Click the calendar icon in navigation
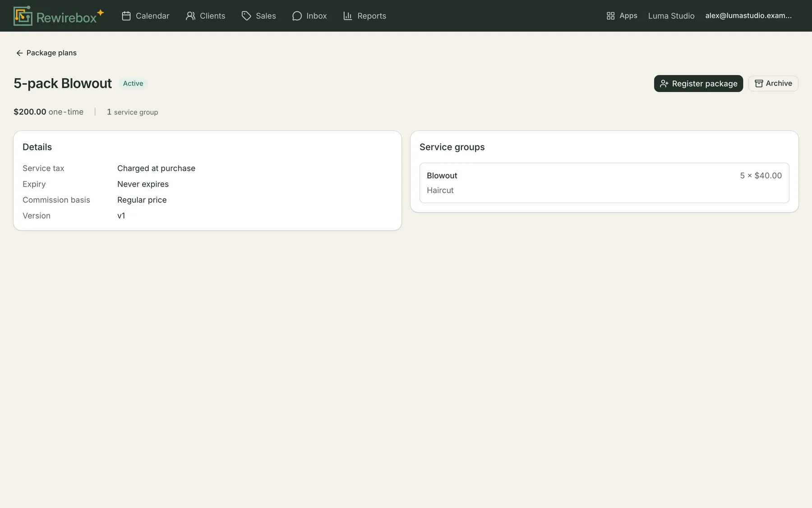This screenshot has width=812, height=508. (126, 16)
